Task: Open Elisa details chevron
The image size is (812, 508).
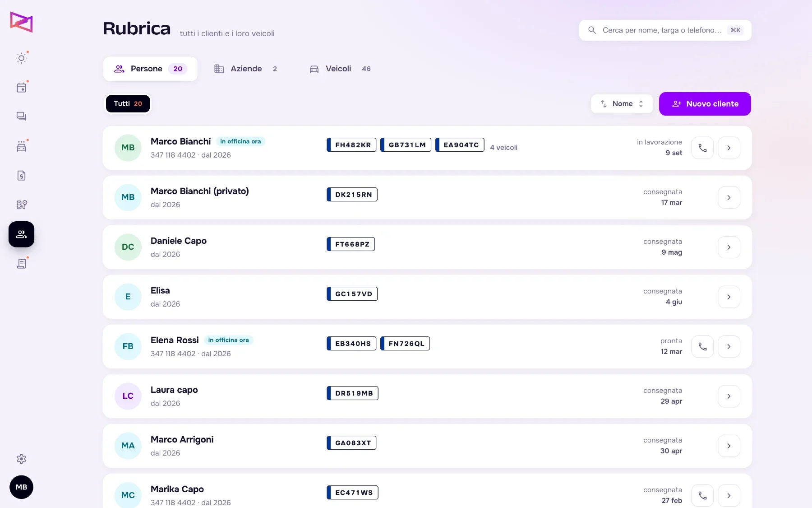Action: [729, 297]
